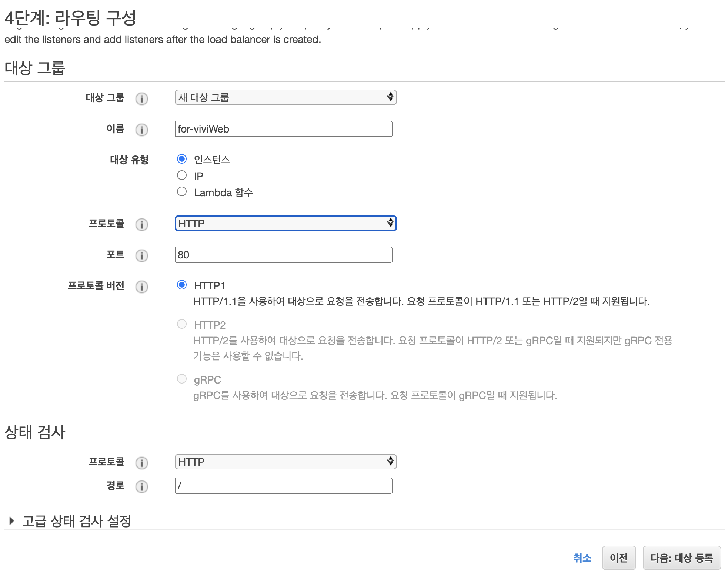This screenshot has width=728, height=576.
Task: Click info icon next to 경로
Action: 141,486
